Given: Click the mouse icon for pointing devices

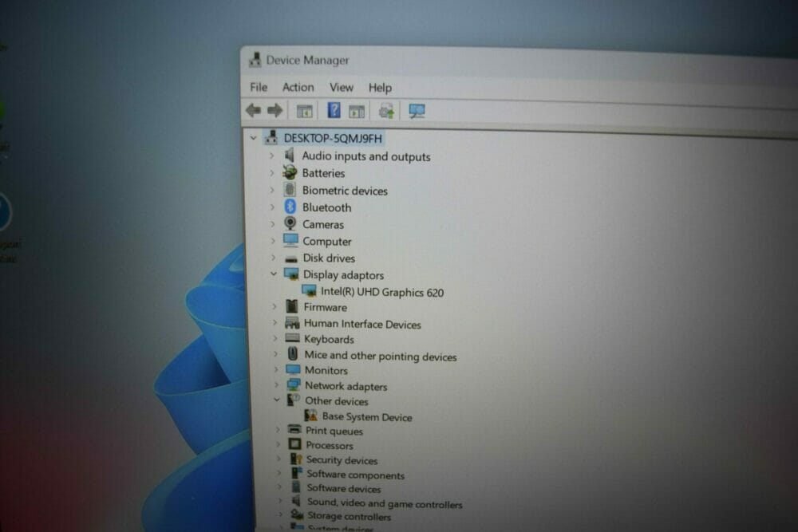Looking at the screenshot, I should (293, 353).
